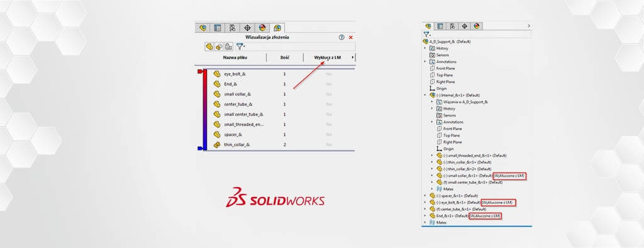Click blue bottom slider handle of color bar

click(x=201, y=148)
